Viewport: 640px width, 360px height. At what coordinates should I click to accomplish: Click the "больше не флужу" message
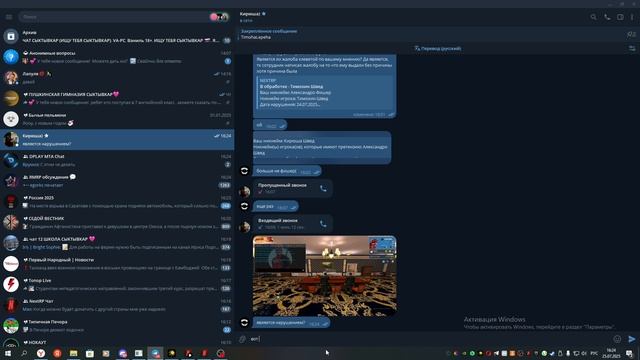click(x=287, y=171)
